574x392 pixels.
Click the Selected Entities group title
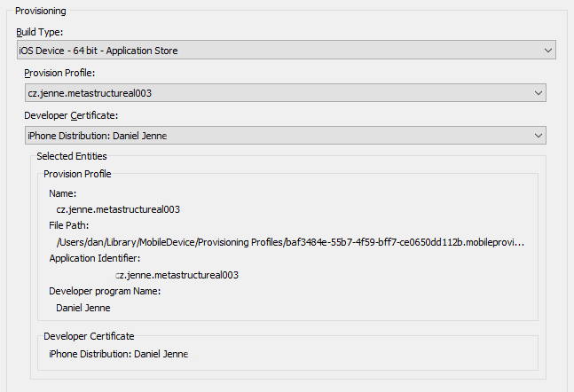(x=72, y=156)
